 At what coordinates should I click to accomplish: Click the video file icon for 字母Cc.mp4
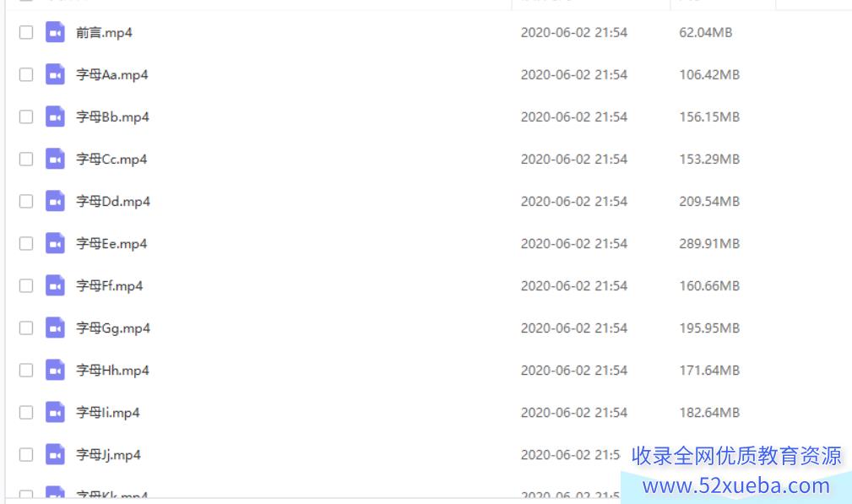55,159
